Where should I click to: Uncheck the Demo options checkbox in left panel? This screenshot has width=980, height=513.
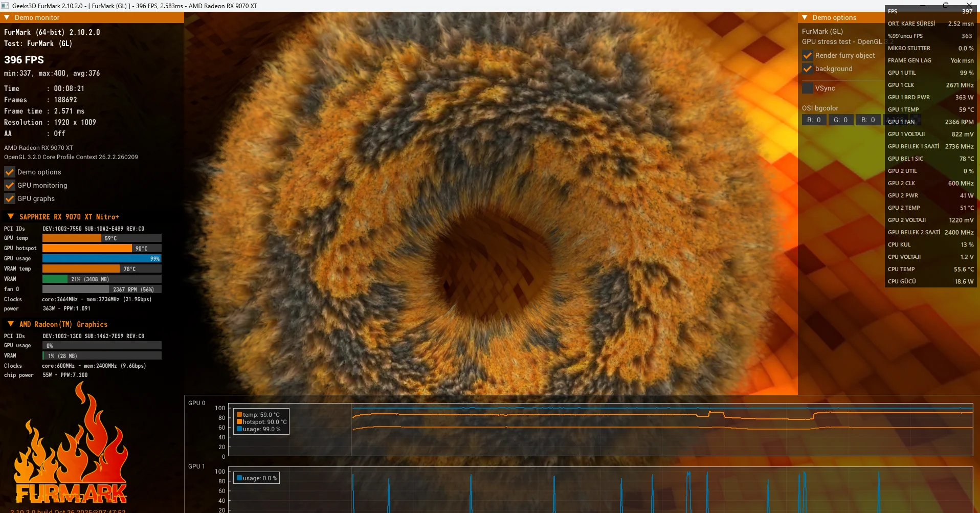click(x=10, y=172)
